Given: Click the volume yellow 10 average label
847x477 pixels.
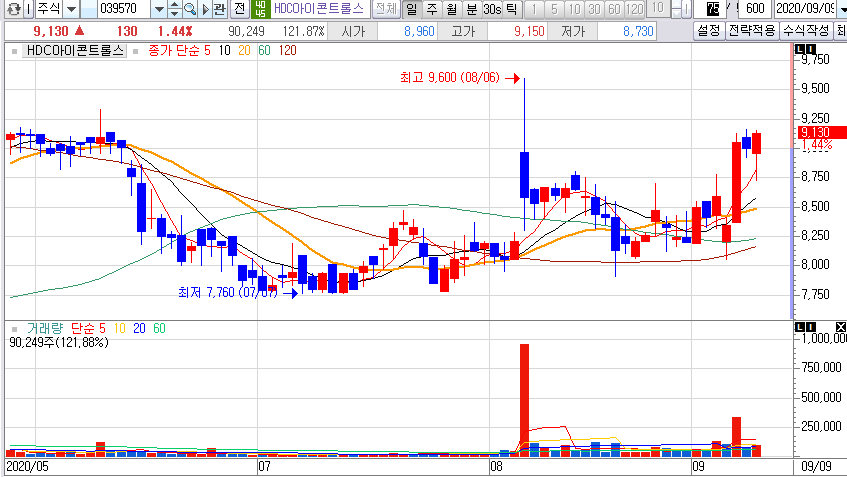Looking at the screenshot, I should (119, 328).
